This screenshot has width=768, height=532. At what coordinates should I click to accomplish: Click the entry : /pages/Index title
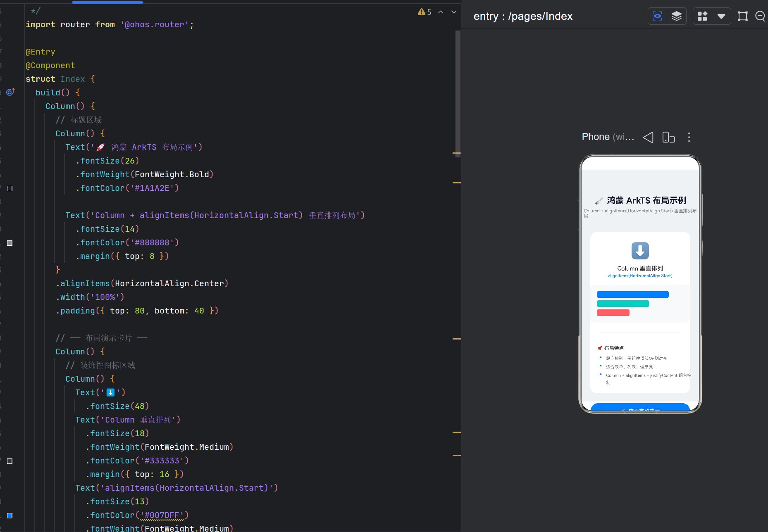pos(523,17)
